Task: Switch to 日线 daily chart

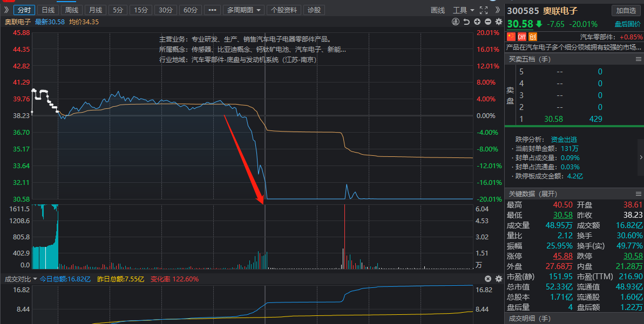Action: 48,10
